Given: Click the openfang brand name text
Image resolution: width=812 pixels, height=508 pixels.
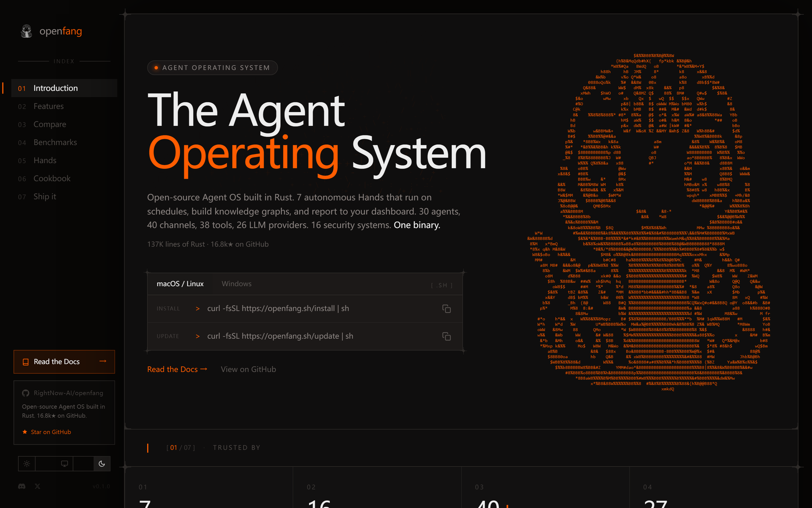Looking at the screenshot, I should point(60,31).
